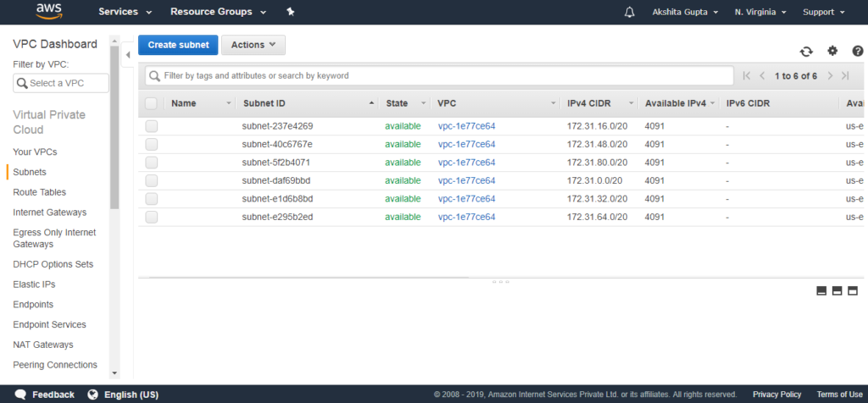Open Endpoints in sidebar
The width and height of the screenshot is (868, 403).
(33, 305)
